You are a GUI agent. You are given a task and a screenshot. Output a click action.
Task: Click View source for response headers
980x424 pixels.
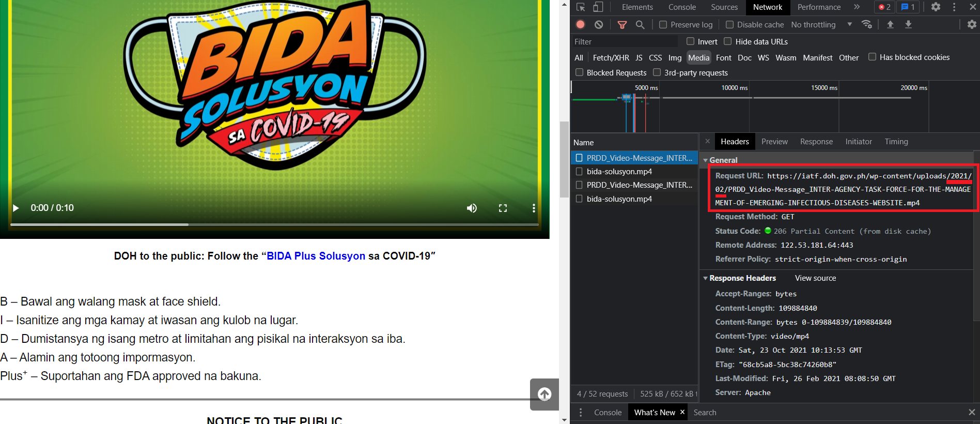pos(815,278)
